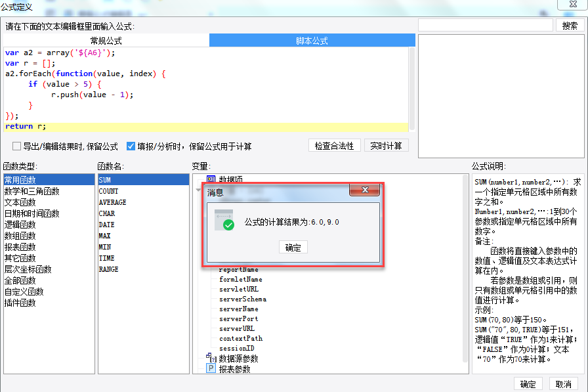
Task: Select reportName variable
Action: (x=238, y=270)
